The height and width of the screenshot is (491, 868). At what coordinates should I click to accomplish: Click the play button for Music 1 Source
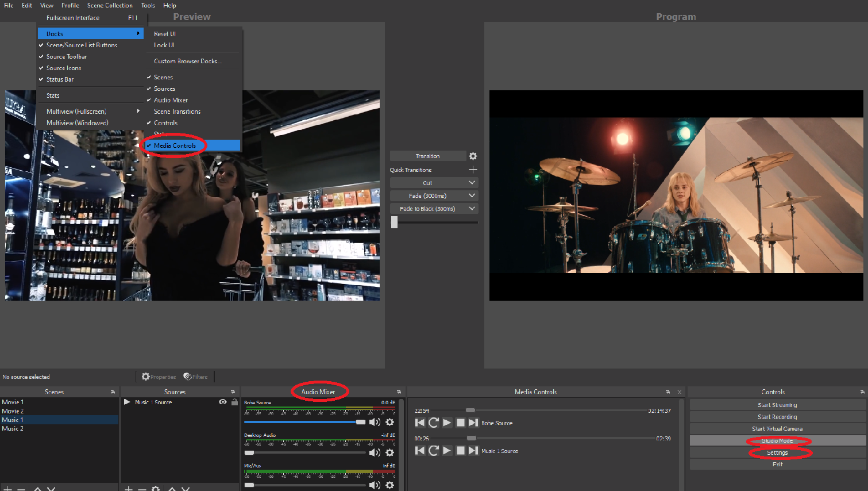[447, 451]
